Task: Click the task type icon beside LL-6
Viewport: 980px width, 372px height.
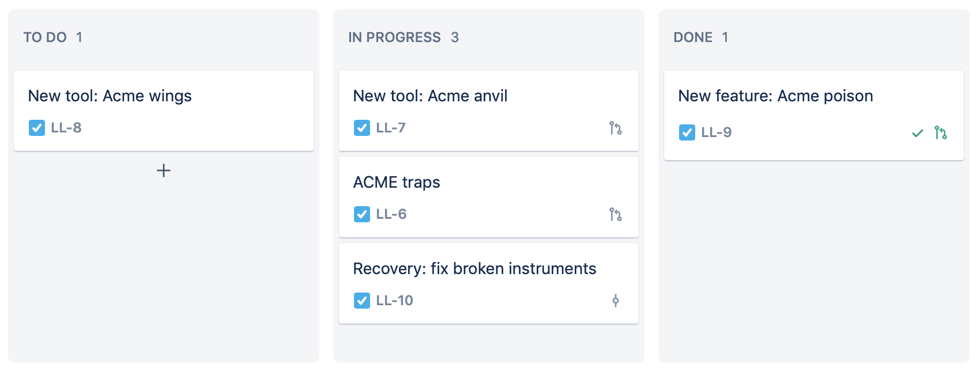Action: coord(362,214)
